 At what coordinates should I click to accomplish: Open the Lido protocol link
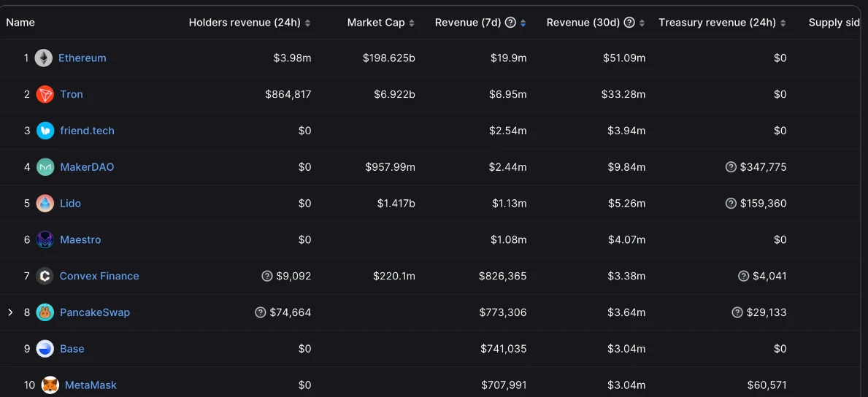click(x=70, y=203)
